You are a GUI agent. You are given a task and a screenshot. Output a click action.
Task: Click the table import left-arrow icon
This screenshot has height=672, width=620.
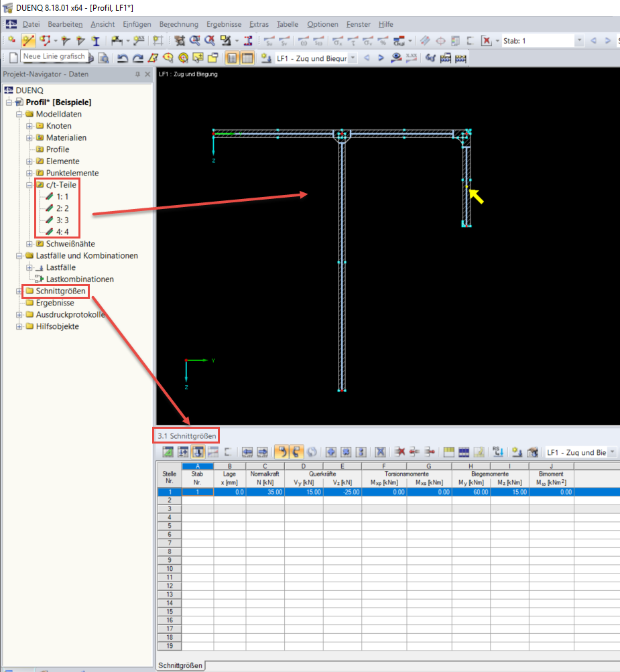pos(247,452)
